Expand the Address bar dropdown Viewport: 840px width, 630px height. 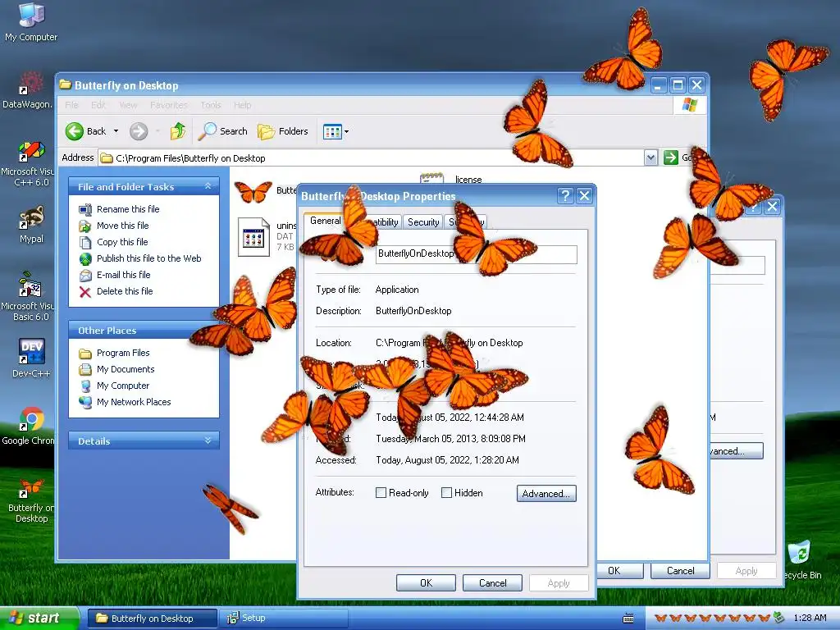click(651, 157)
